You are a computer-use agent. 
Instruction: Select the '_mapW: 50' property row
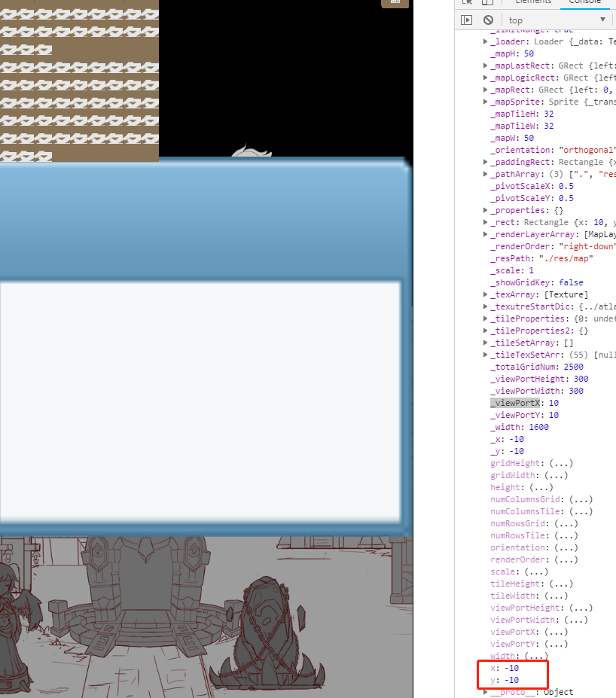point(512,138)
